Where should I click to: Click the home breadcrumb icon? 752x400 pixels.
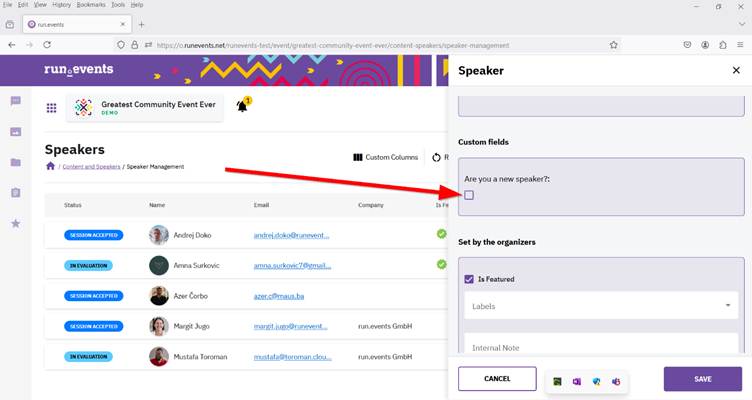point(50,166)
